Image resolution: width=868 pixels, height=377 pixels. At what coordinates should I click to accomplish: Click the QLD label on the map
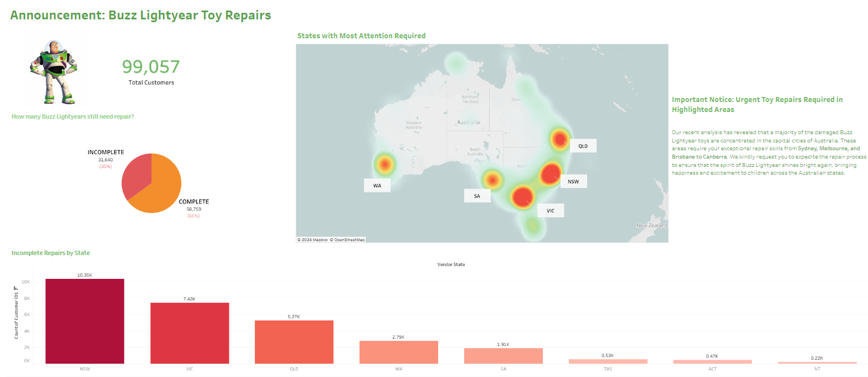pyautogui.click(x=583, y=146)
